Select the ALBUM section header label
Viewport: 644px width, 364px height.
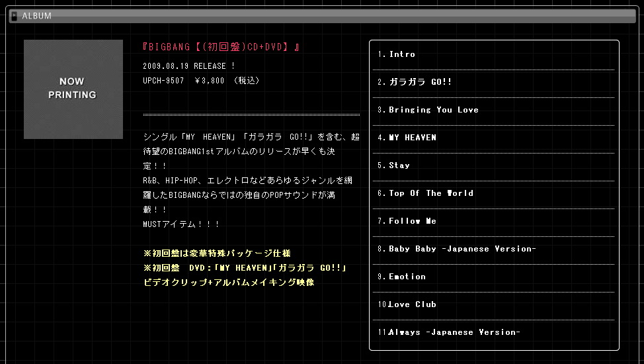[36, 16]
